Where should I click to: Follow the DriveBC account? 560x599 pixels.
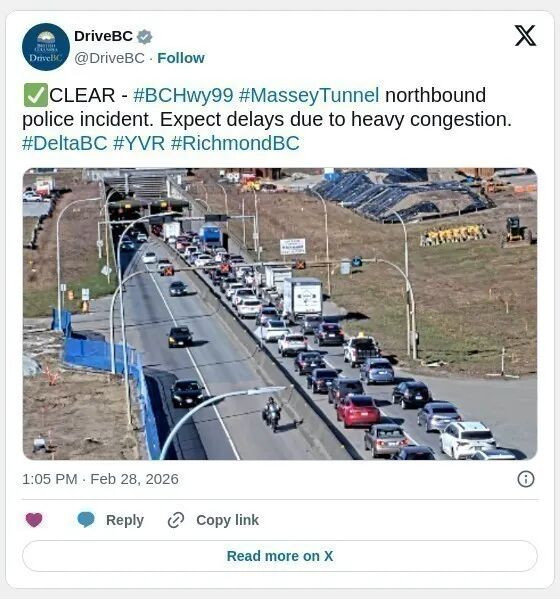coord(181,58)
